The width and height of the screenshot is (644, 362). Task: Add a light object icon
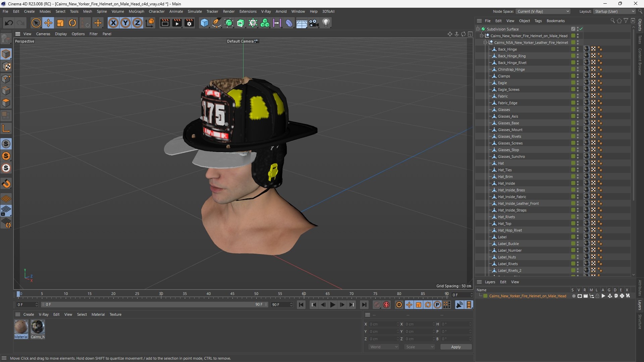pos(326,23)
